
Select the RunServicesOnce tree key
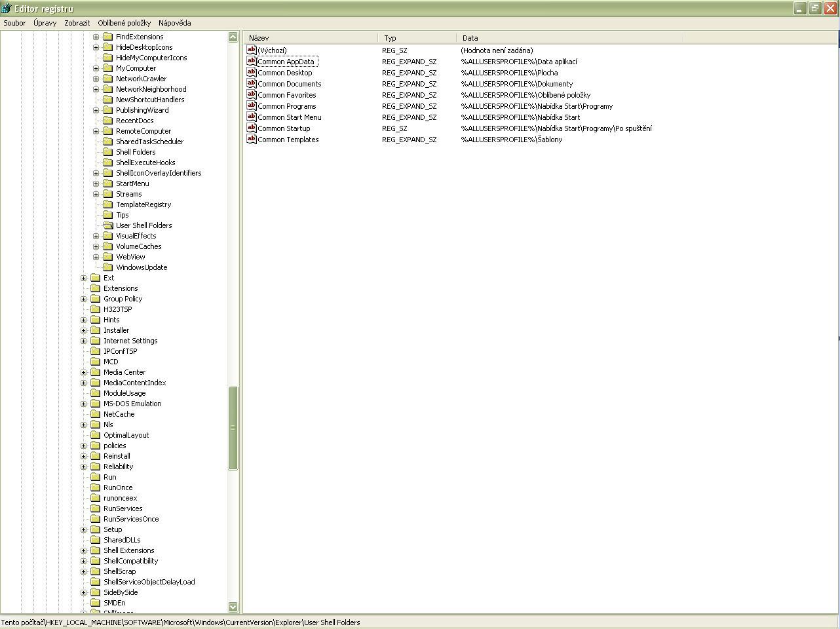click(x=131, y=519)
